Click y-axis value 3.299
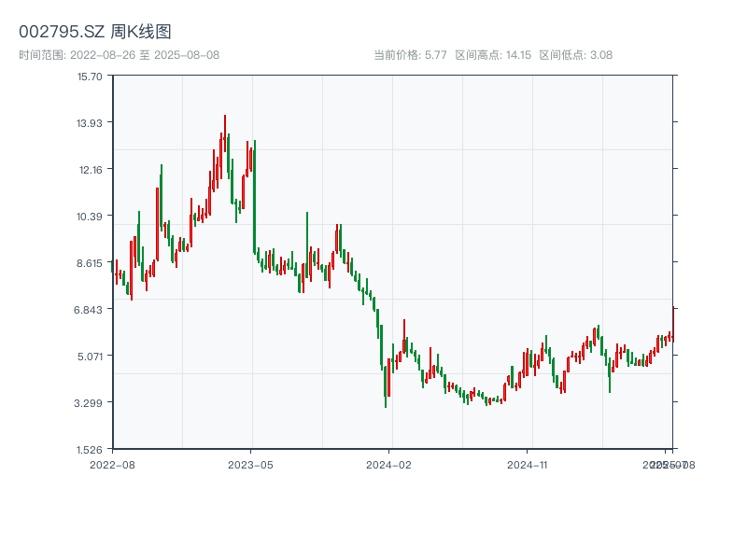 coord(88,403)
